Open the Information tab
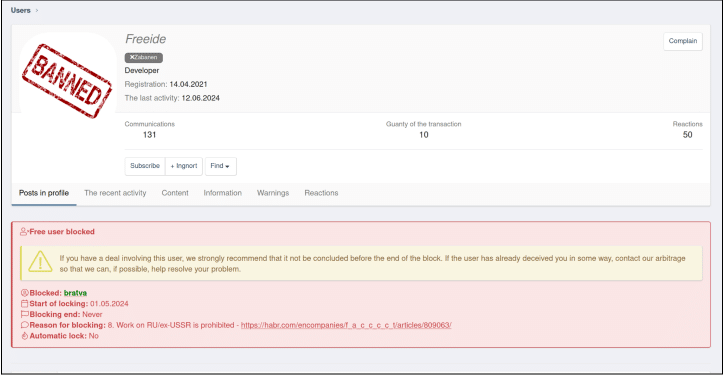The height and width of the screenshot is (377, 724). point(223,193)
